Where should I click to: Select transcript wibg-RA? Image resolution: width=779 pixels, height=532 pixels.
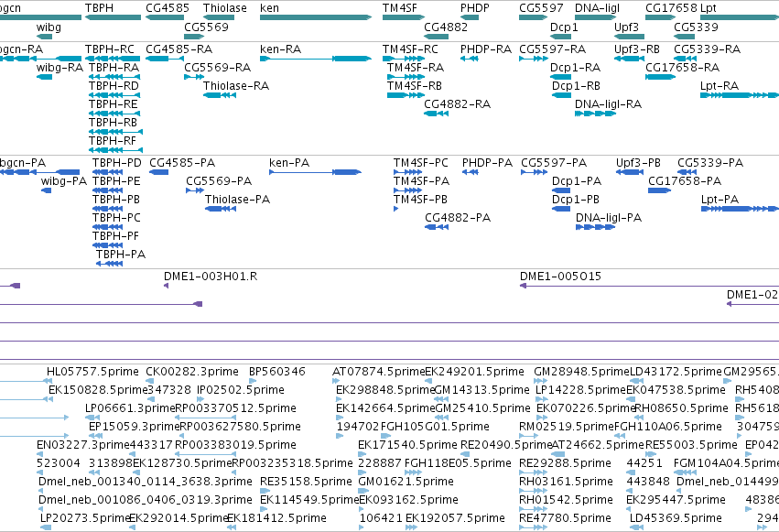click(44, 77)
